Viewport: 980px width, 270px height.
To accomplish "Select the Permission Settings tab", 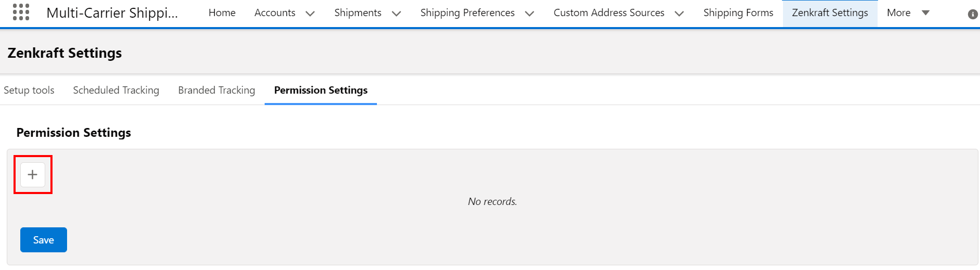I will [x=321, y=90].
